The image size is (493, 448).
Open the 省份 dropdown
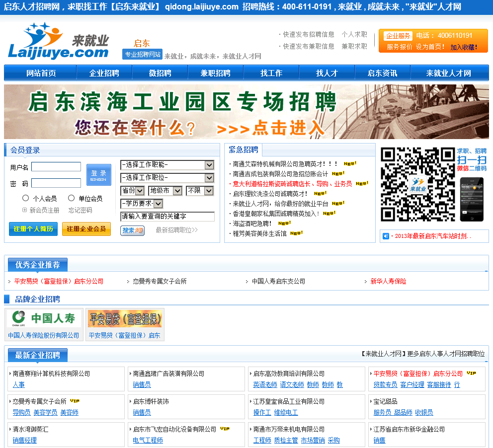click(x=133, y=191)
